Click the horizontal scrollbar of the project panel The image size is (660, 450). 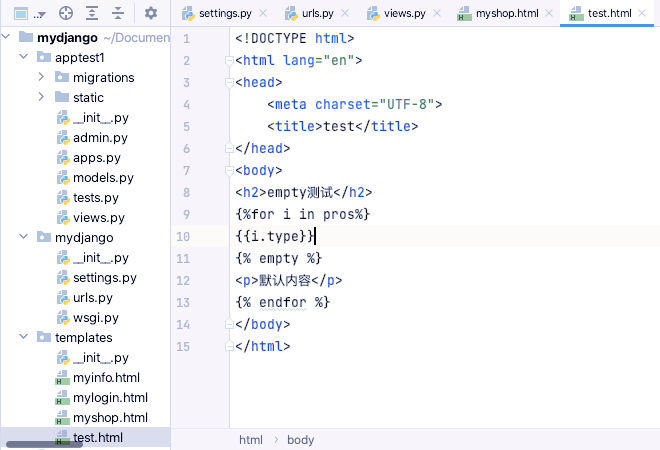44,445
